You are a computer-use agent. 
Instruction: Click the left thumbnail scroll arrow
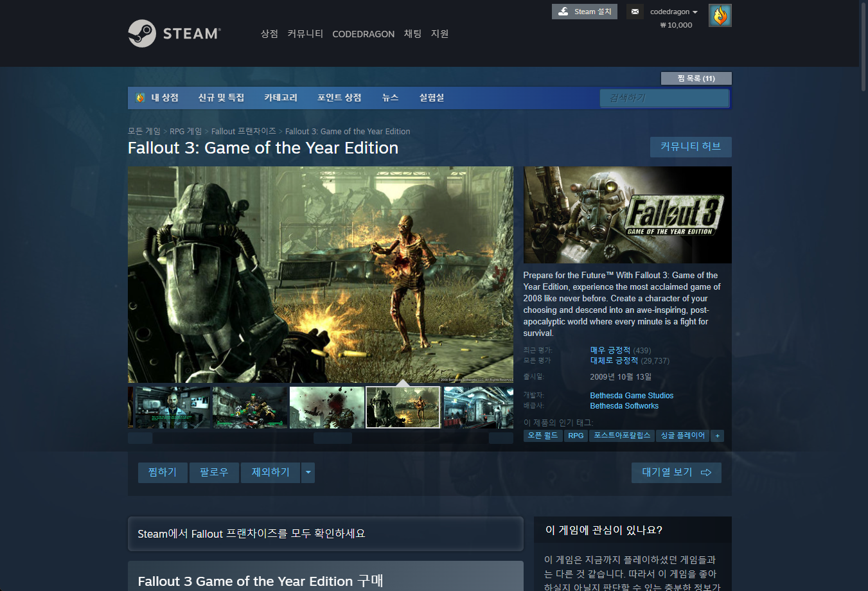[140, 438]
